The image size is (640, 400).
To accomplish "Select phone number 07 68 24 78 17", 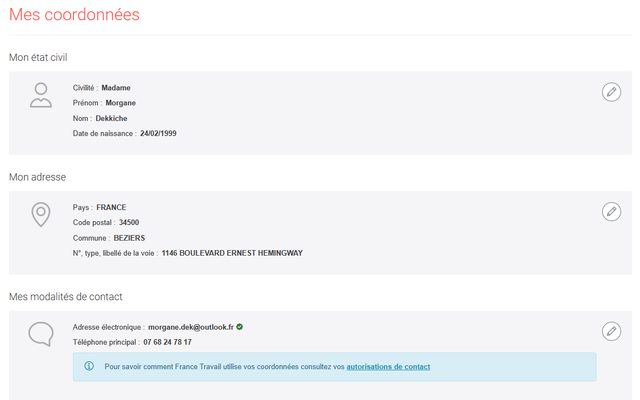I will click(x=167, y=342).
